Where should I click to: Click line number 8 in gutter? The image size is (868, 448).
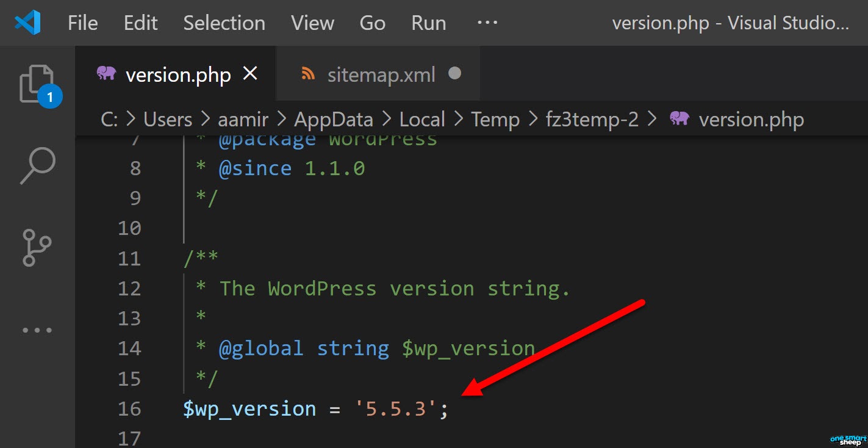(135, 168)
